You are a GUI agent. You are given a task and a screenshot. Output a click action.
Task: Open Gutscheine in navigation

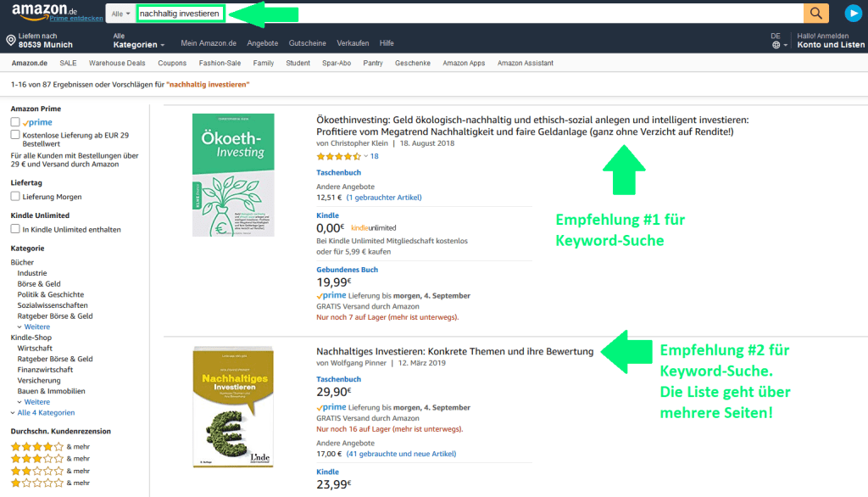click(x=307, y=43)
